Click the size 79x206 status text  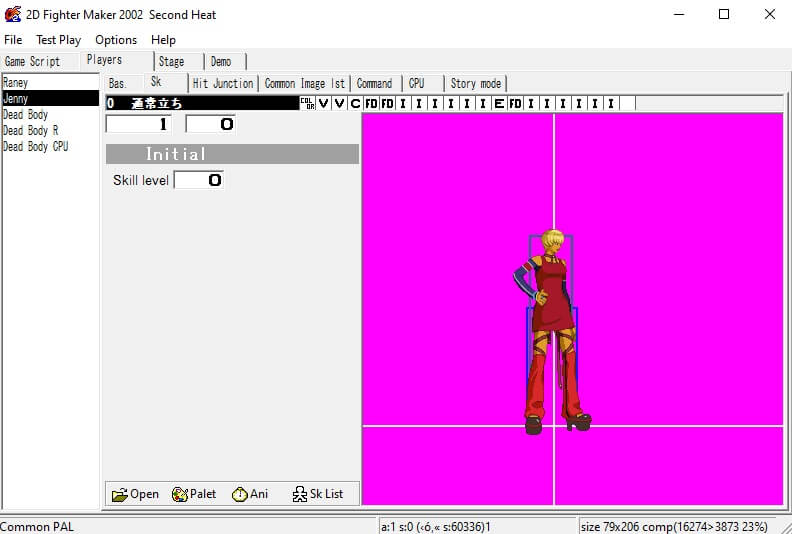(x=674, y=527)
